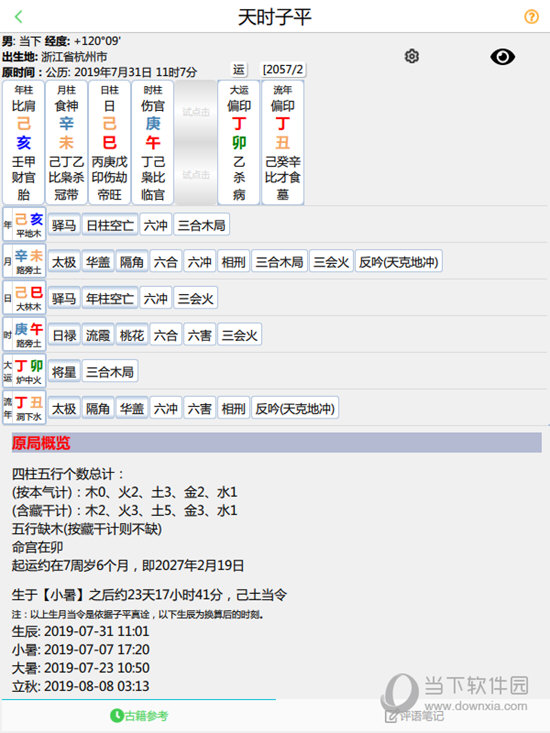550x733 pixels.
Task: Click the 原局概览 section header
Action: [276, 442]
